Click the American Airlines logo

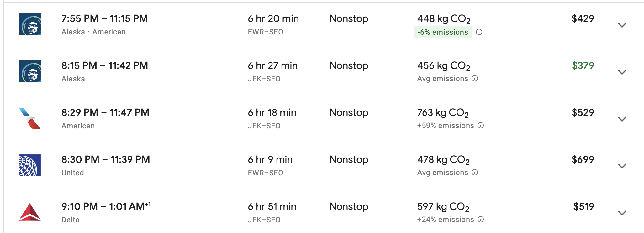coord(30,118)
